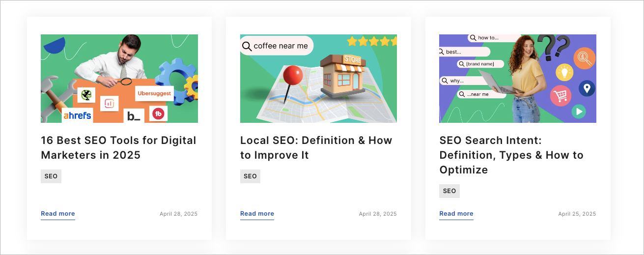Click Read more under the SEO Search Intent article
Image resolution: width=644 pixels, height=255 pixels.
pyautogui.click(x=456, y=214)
